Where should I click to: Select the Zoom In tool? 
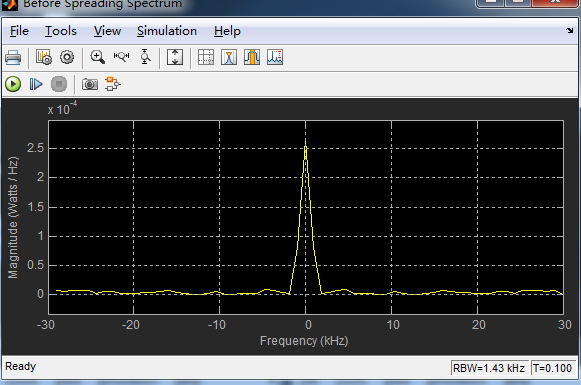tap(98, 57)
